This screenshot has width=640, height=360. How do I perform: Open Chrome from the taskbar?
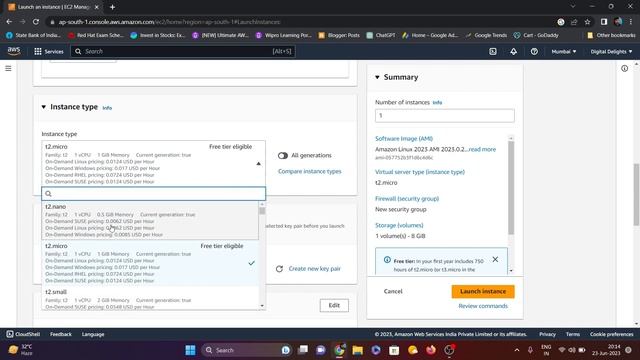pos(339,350)
